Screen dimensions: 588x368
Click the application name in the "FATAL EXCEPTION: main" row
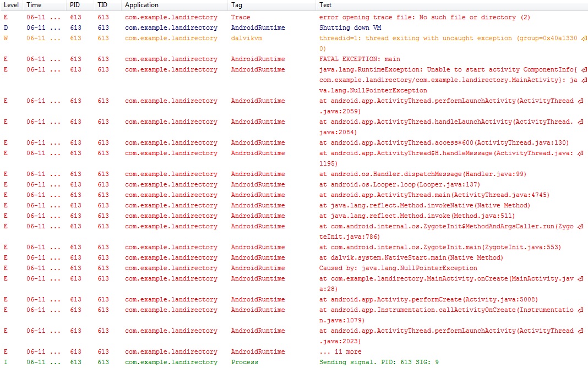point(171,59)
